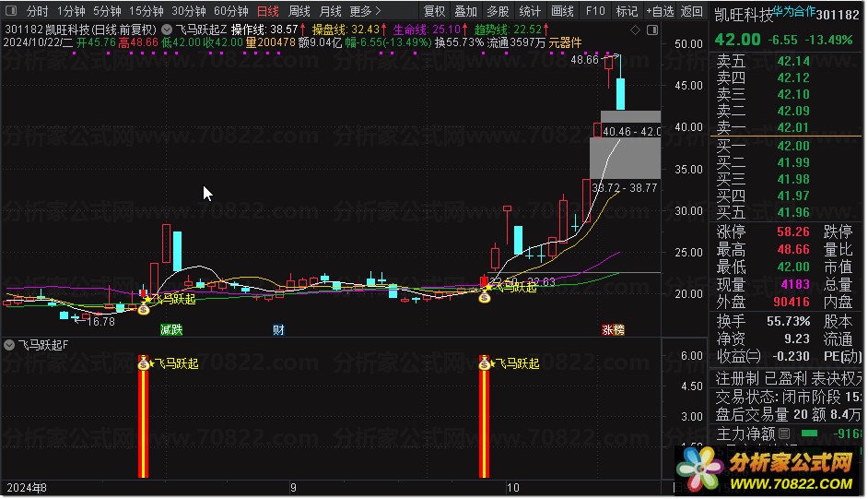868x499 pixels.
Task: Select the 1分钟 period
Action: [x=71, y=11]
